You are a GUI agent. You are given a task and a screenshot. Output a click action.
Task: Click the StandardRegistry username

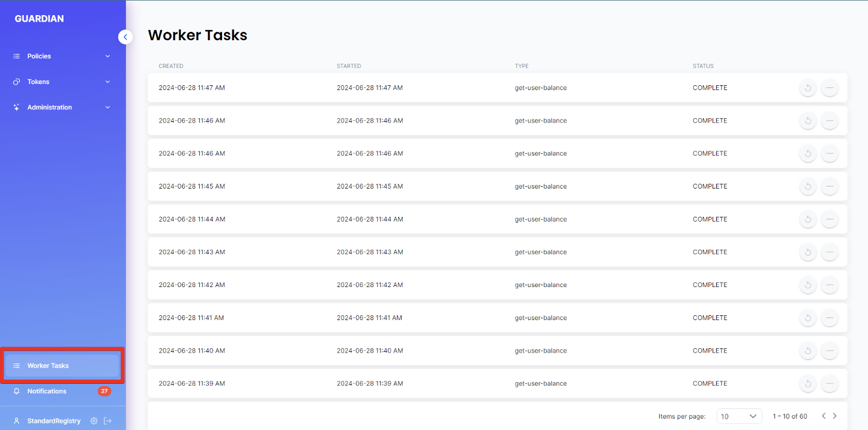tap(53, 421)
